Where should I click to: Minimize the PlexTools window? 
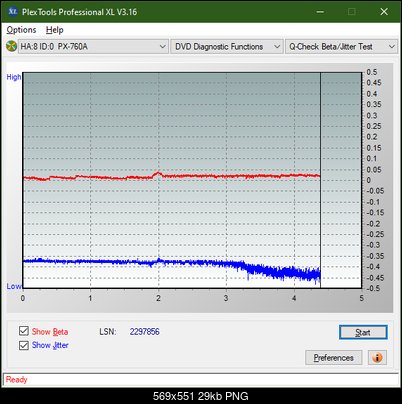(320, 12)
